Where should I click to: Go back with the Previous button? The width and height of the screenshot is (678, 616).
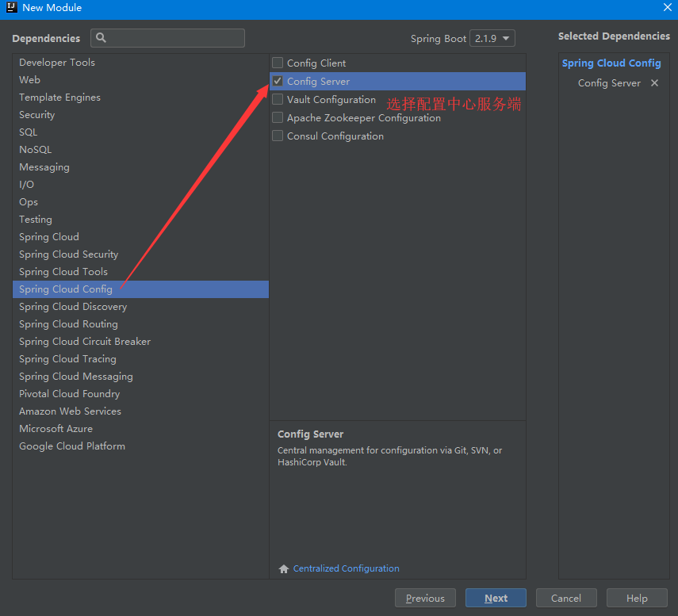[x=425, y=598]
